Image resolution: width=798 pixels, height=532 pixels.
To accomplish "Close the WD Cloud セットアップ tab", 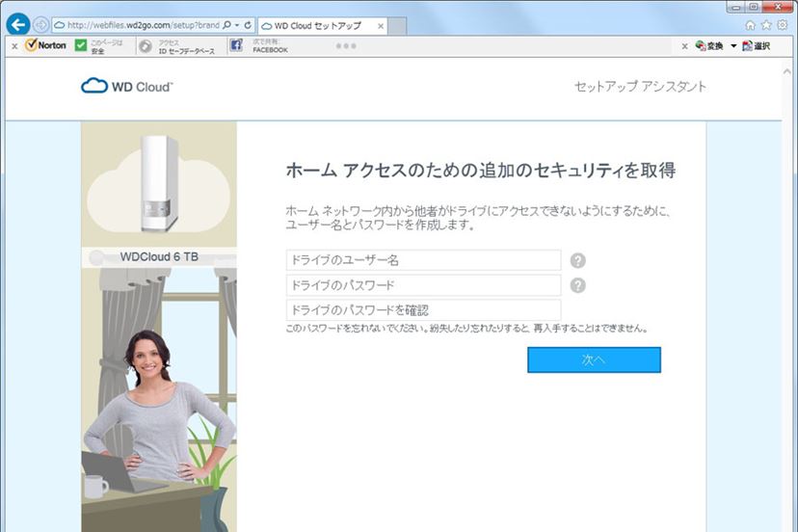I will point(380,26).
